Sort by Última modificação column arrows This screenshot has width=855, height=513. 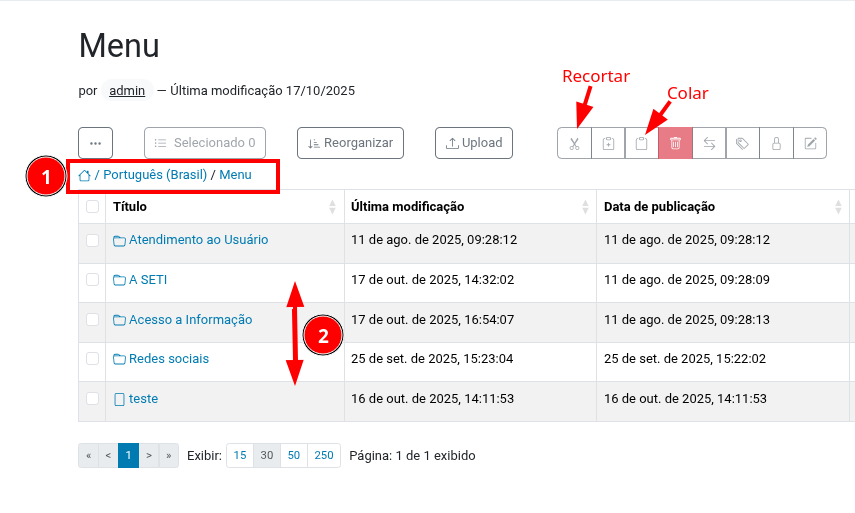(585, 207)
